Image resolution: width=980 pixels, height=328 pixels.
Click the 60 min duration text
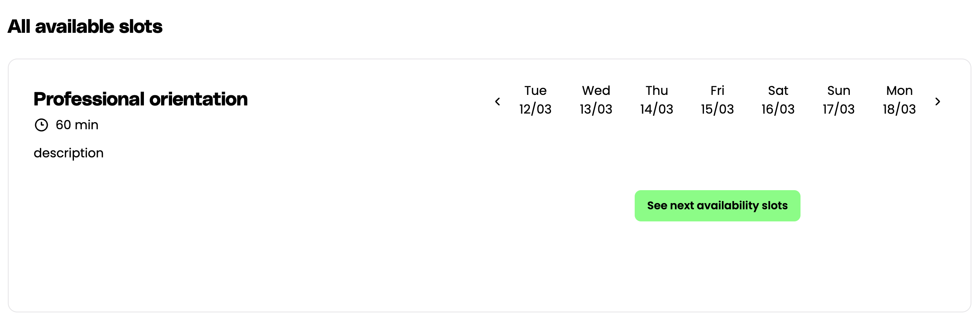[77, 125]
